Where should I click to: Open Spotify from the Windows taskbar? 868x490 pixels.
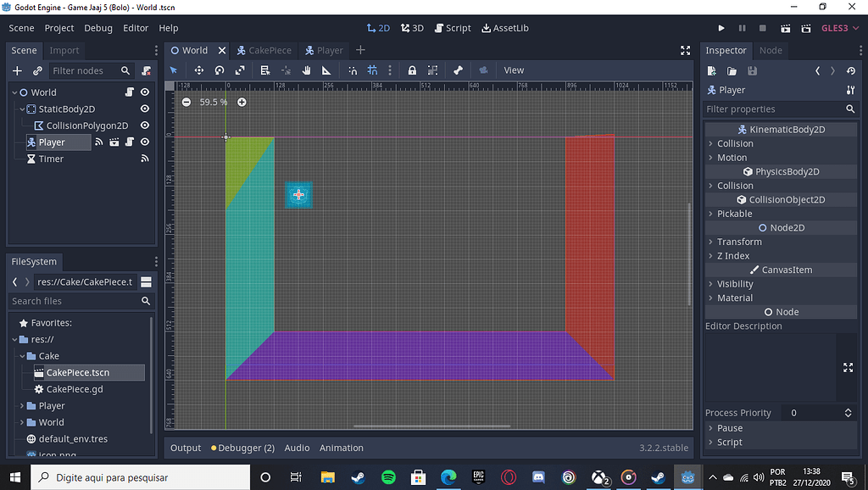(388, 477)
